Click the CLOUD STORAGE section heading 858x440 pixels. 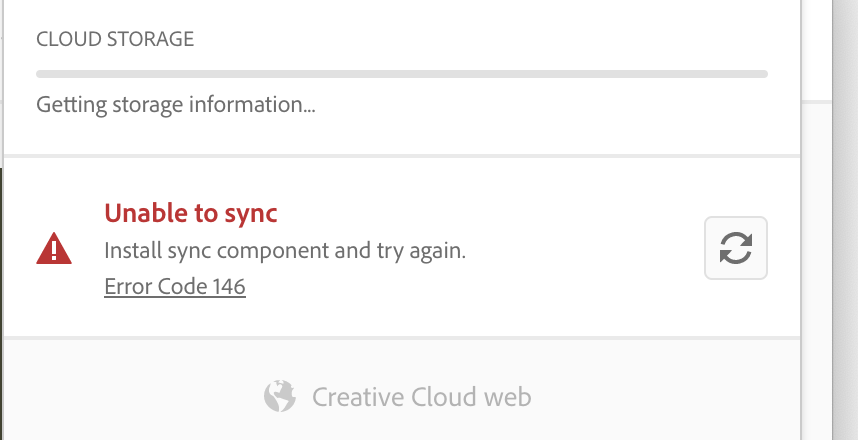click(x=115, y=40)
